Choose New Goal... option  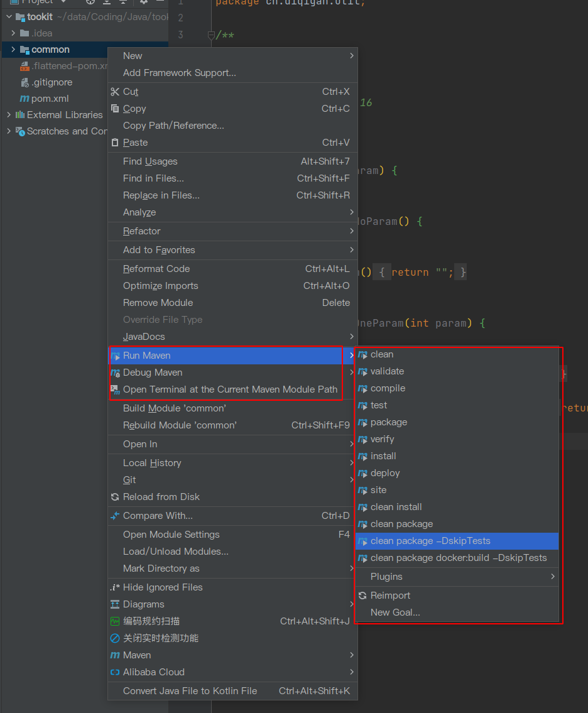[457, 612]
